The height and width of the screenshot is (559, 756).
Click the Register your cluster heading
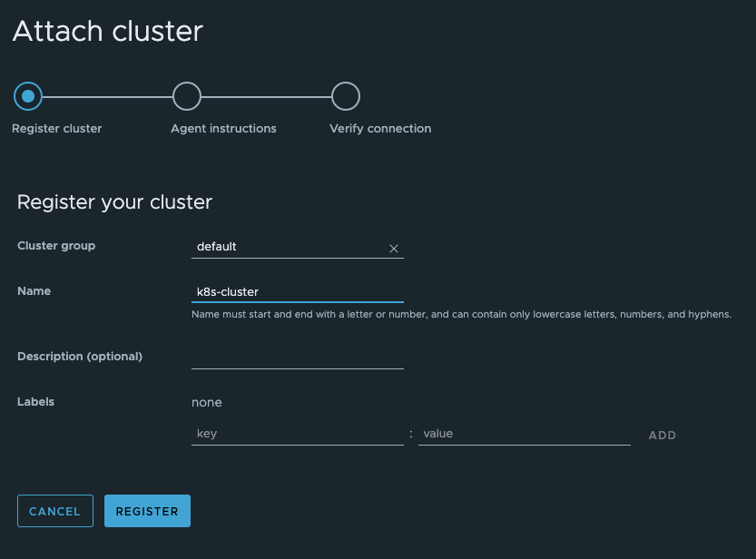[114, 201]
